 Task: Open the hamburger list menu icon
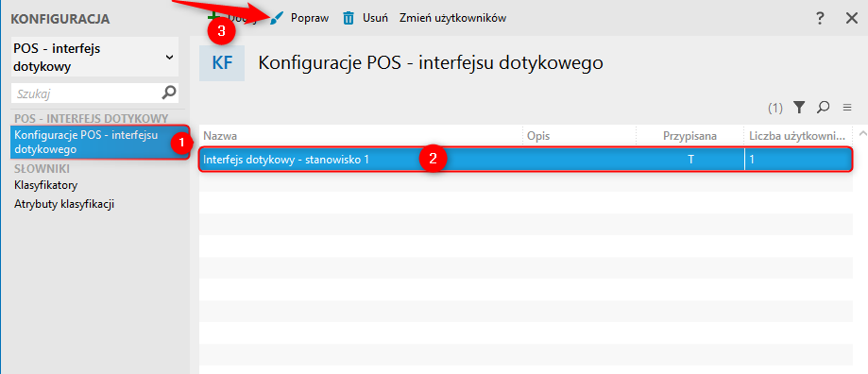click(847, 108)
